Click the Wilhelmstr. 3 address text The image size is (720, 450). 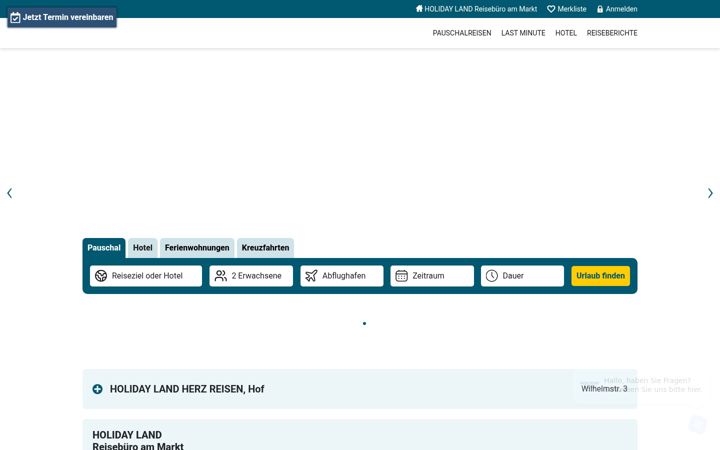coord(604,389)
